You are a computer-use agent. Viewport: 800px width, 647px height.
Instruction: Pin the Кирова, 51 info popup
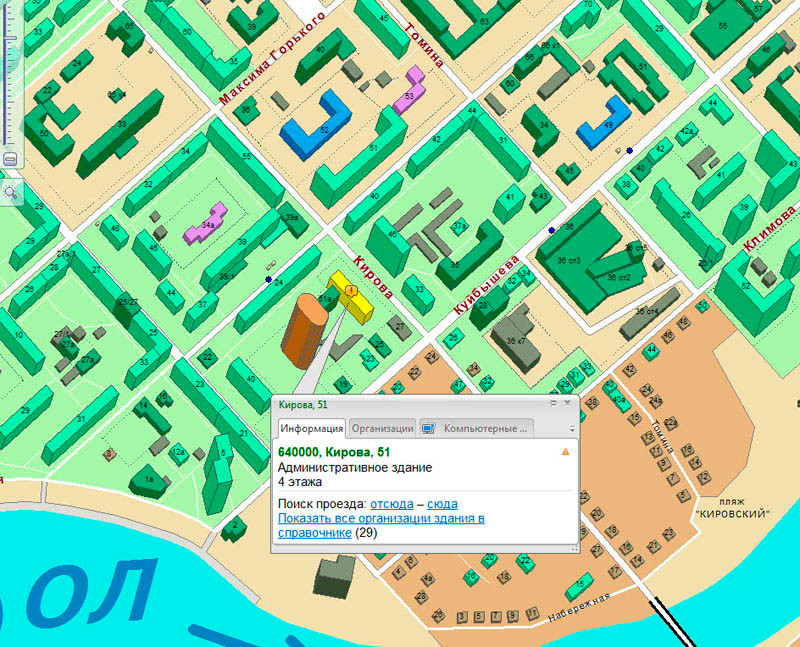(x=552, y=404)
